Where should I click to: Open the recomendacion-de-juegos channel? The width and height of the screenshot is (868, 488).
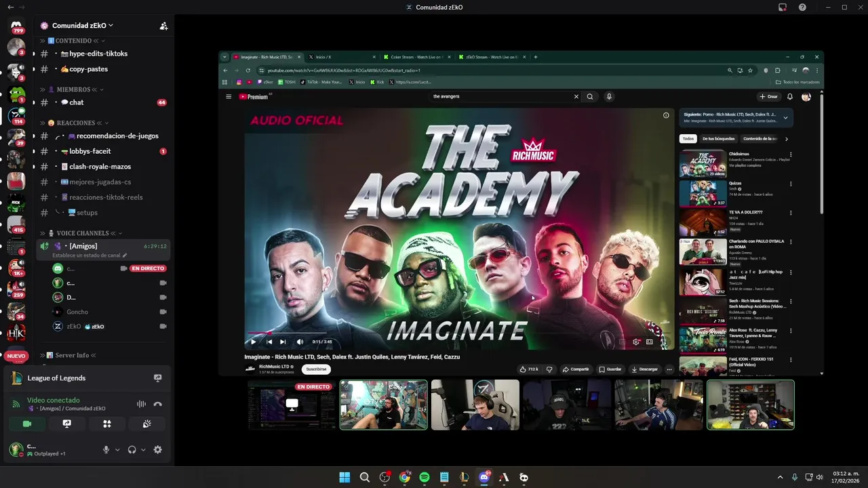pyautogui.click(x=103, y=136)
